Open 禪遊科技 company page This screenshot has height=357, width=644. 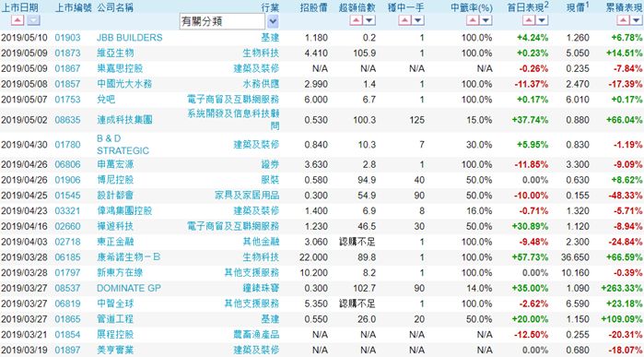click(x=115, y=226)
